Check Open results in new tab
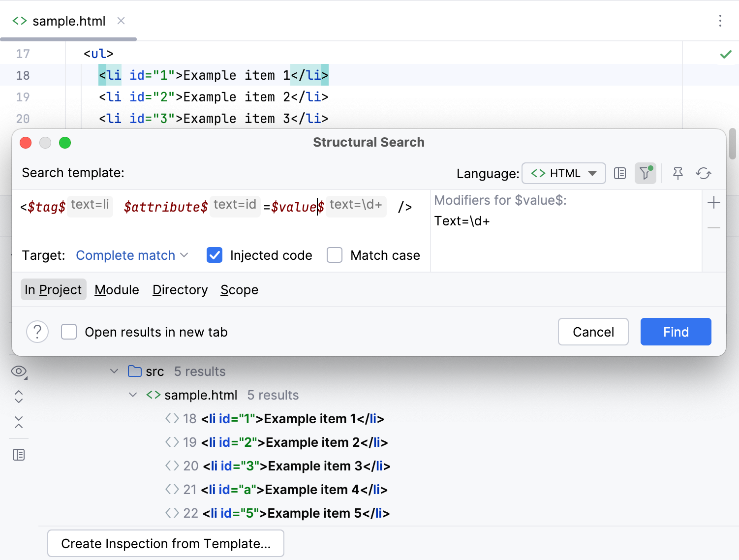The image size is (739, 560). [69, 332]
